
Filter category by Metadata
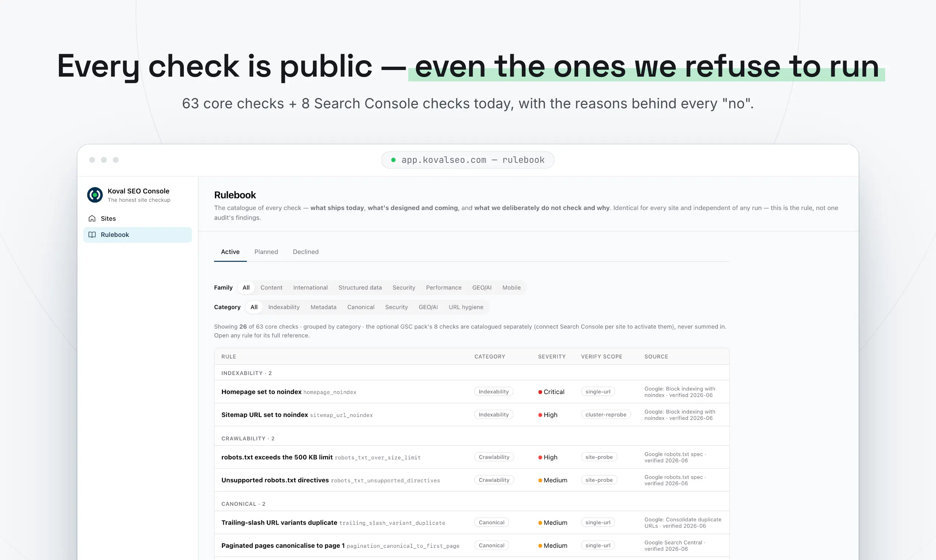(324, 307)
